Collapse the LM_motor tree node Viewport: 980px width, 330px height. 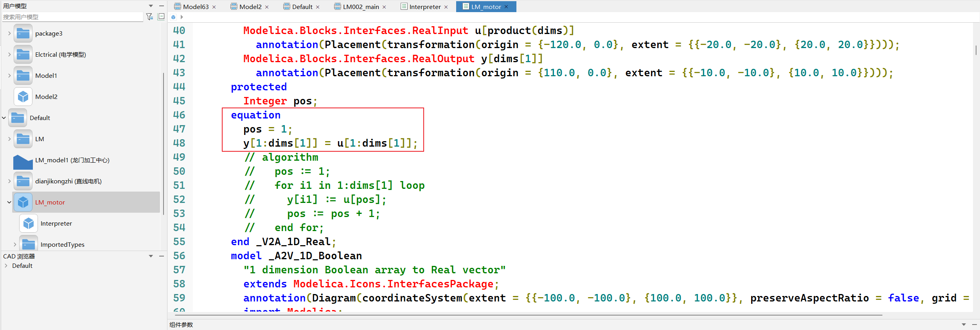[9, 202]
